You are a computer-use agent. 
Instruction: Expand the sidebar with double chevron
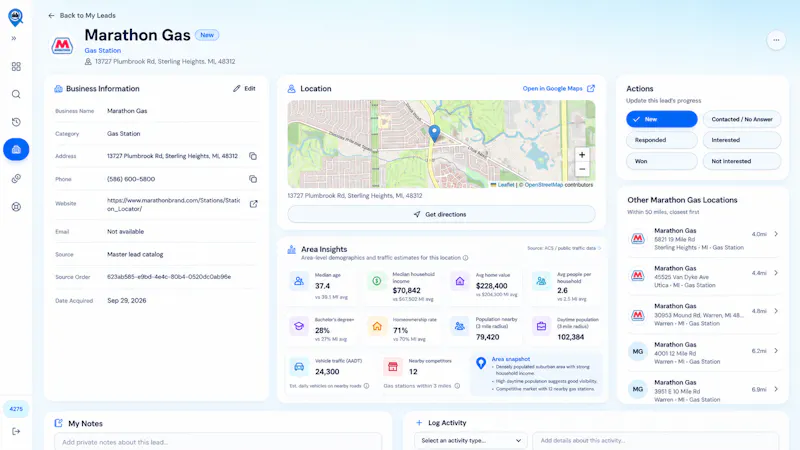point(14,38)
